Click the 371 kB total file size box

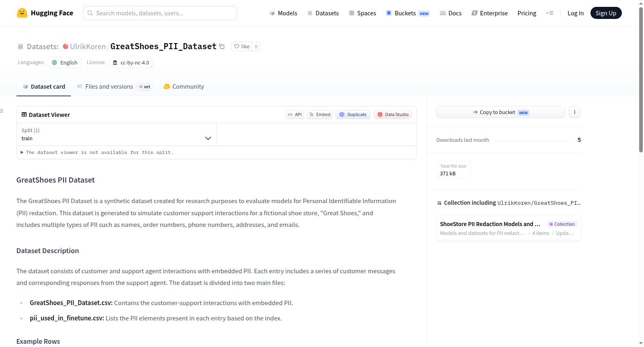point(453,170)
